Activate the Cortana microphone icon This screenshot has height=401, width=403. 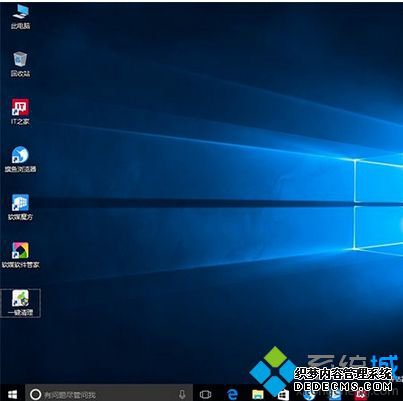click(182, 395)
